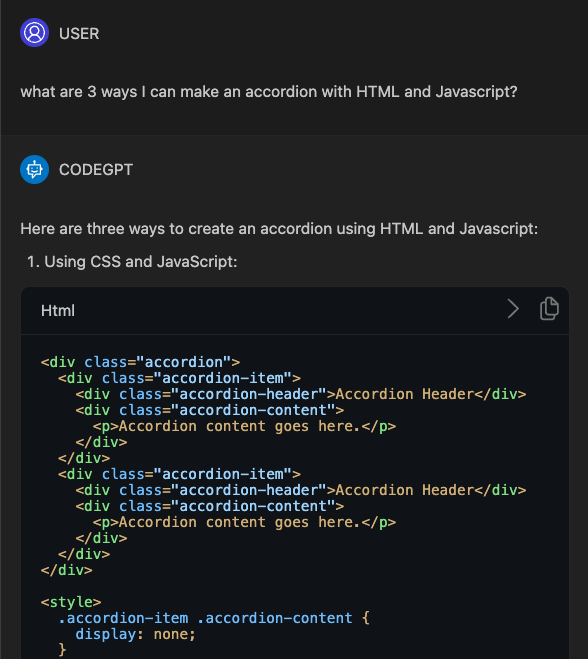The image size is (588, 659).
Task: Click the user's question about accordion ways
Action: (269, 92)
